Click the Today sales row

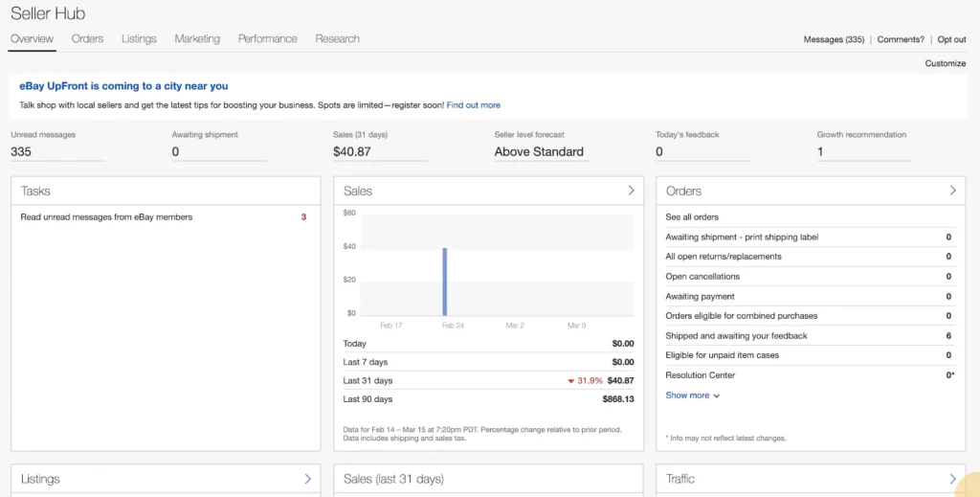[x=489, y=343]
